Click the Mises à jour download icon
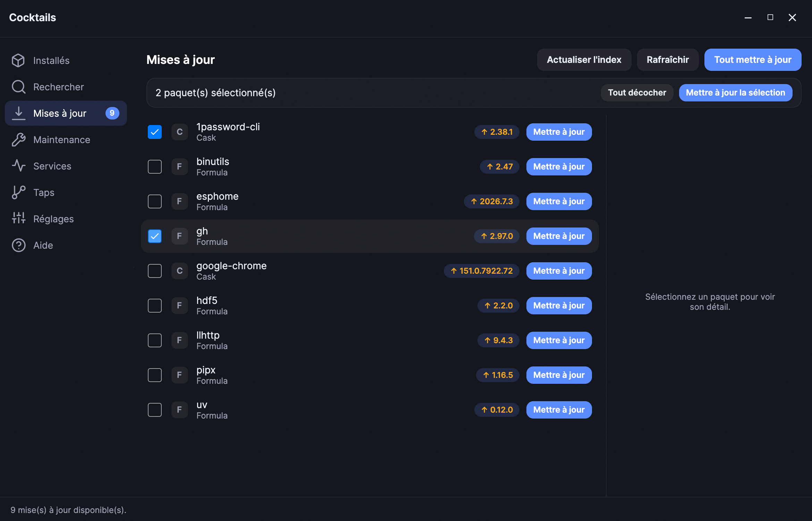 [x=18, y=113]
